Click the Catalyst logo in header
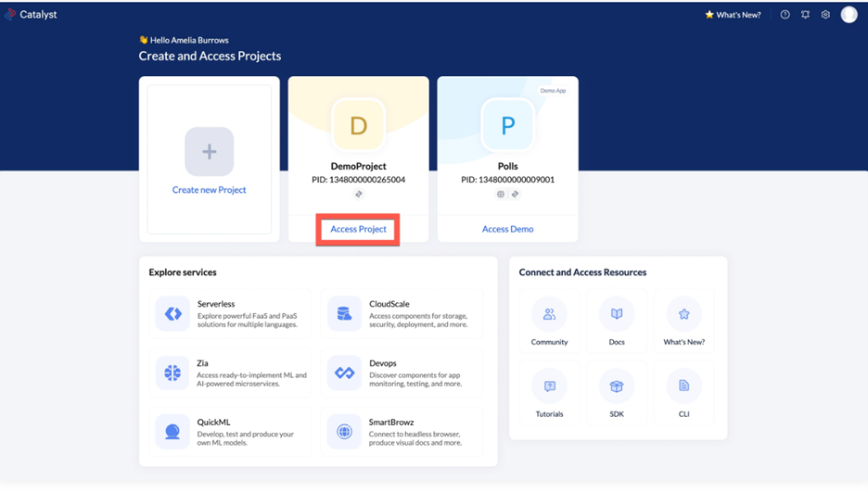This screenshot has height=493, width=868. coord(31,15)
